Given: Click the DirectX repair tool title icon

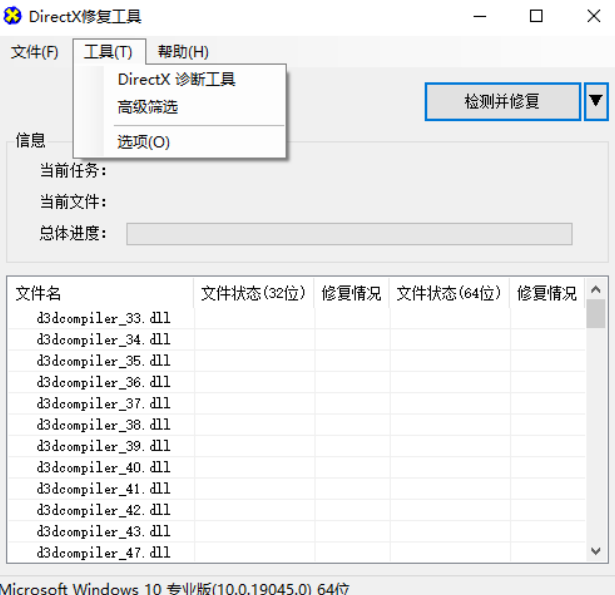Looking at the screenshot, I should coord(12,16).
